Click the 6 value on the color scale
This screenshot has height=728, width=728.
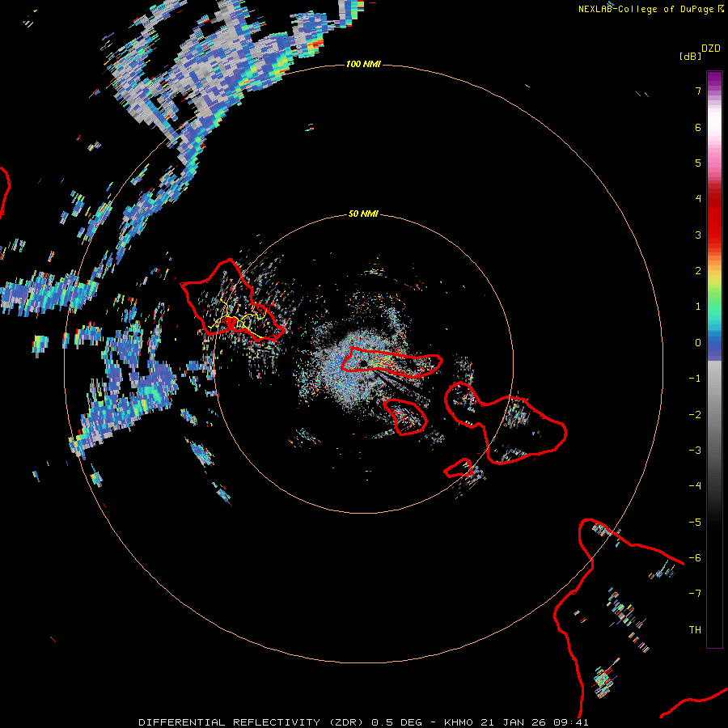point(698,127)
